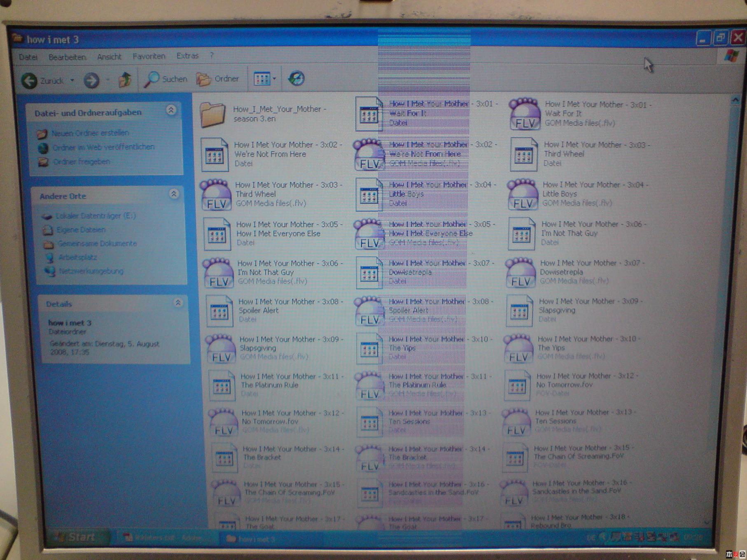Image resolution: width=747 pixels, height=560 pixels.
Task: Collapse the Andere Orte panel
Action: 174,194
